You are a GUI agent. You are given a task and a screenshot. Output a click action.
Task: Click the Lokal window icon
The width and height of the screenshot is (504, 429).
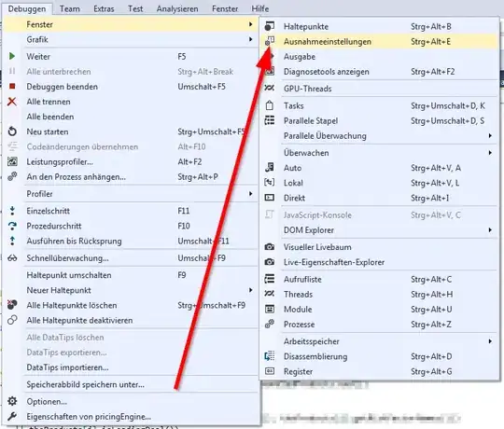270,183
